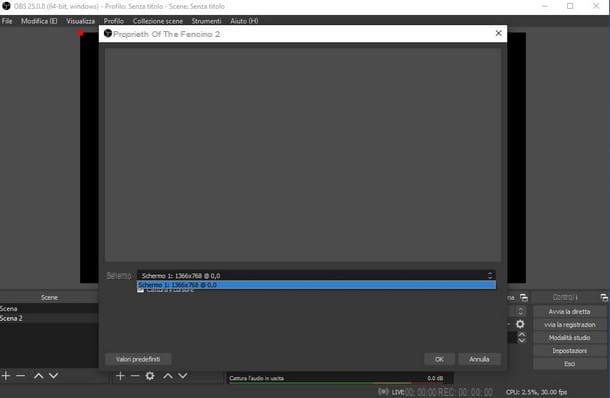Add a new scene with the plus icon
This screenshot has width=610, height=398.
pyautogui.click(x=6, y=375)
